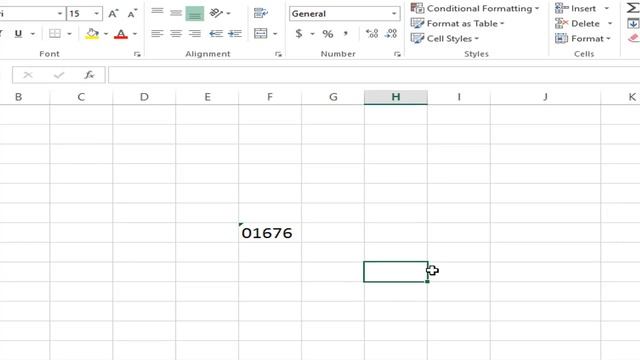Open Format cells menu
Image resolution: width=640 pixels, height=360 pixels.
[x=583, y=38]
